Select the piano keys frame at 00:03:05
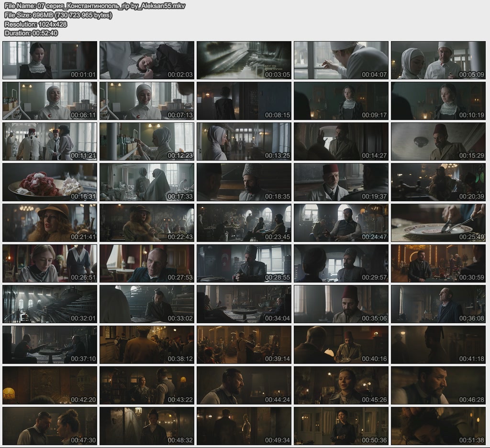 (x=244, y=60)
